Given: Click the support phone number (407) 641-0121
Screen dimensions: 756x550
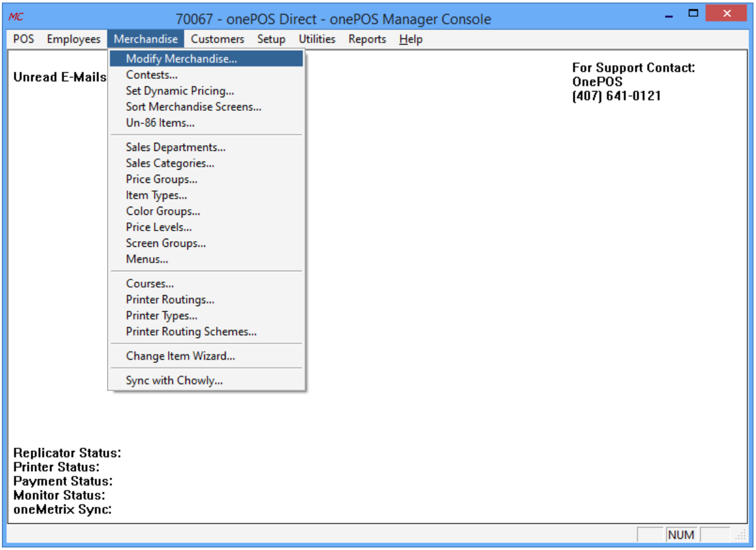Looking at the screenshot, I should (x=616, y=96).
